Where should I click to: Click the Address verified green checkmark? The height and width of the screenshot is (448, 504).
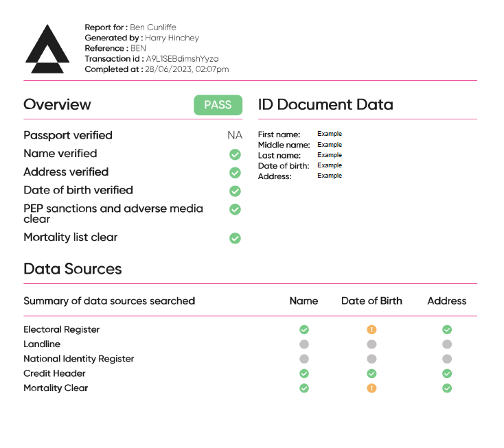[235, 173]
